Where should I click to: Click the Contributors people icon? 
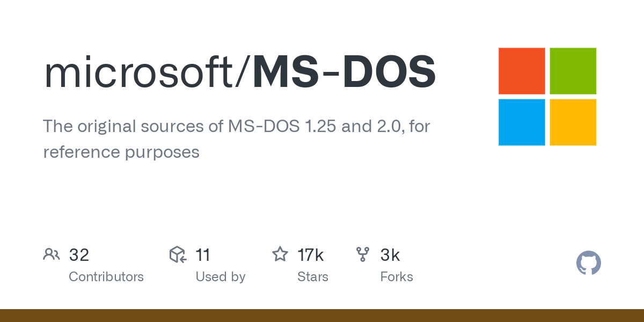(x=52, y=254)
